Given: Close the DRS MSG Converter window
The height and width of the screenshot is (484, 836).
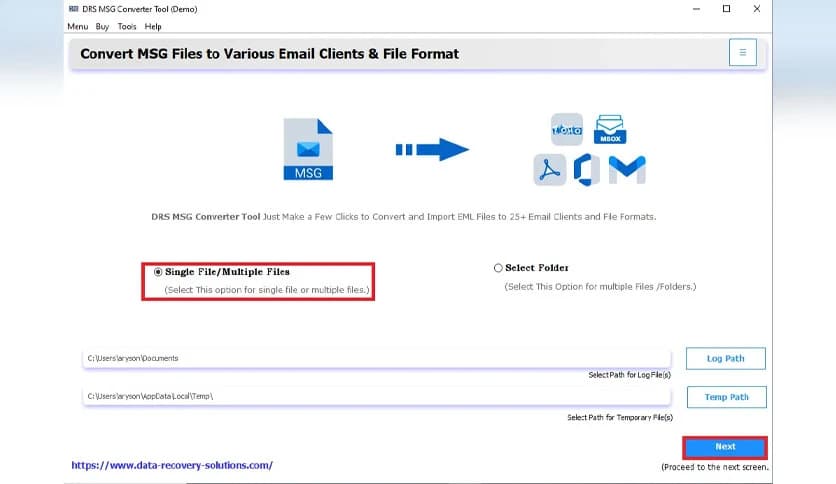Looking at the screenshot, I should 757,9.
